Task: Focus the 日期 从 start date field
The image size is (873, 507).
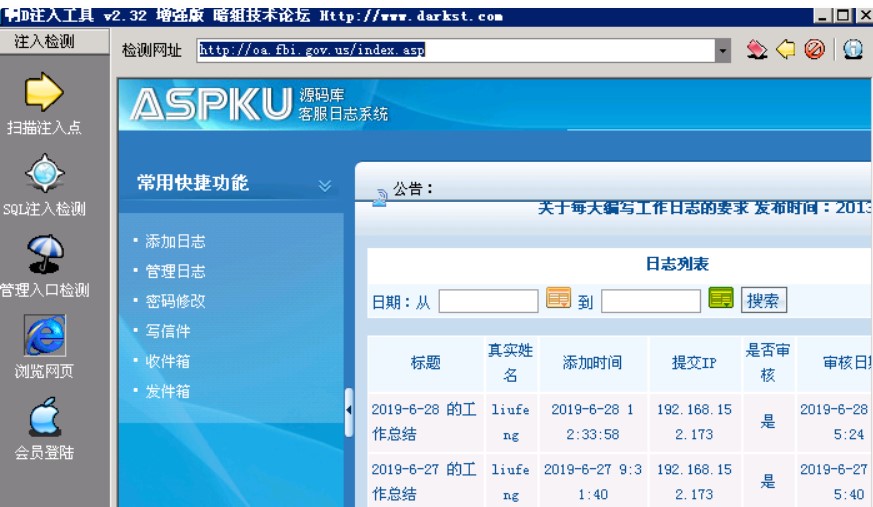Action: [488, 301]
